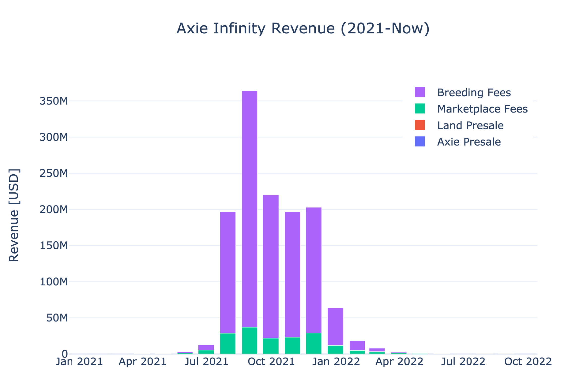Click the green segment of the tallest bar
The width and height of the screenshot is (576, 392).
click(250, 340)
